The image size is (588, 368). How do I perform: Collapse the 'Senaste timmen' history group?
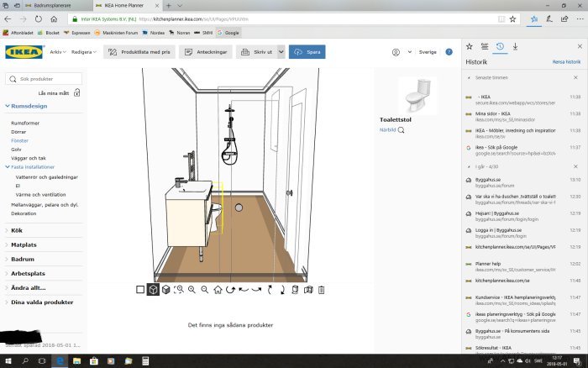click(x=469, y=77)
